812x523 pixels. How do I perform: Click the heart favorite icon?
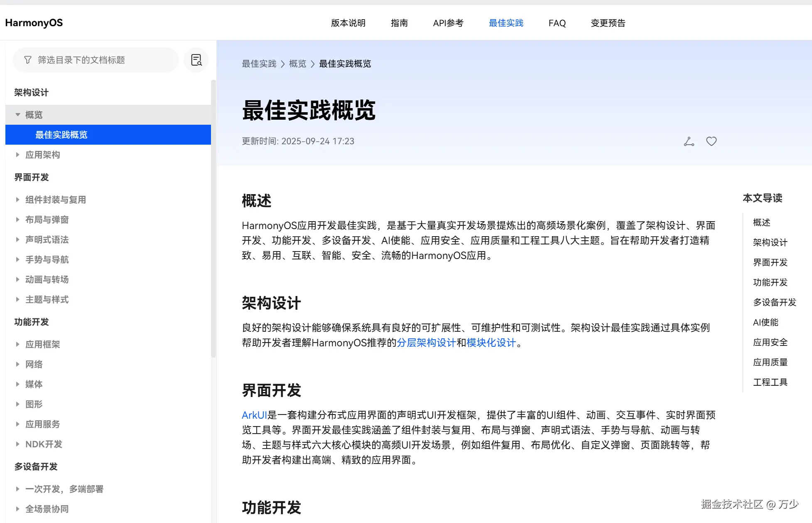(711, 142)
